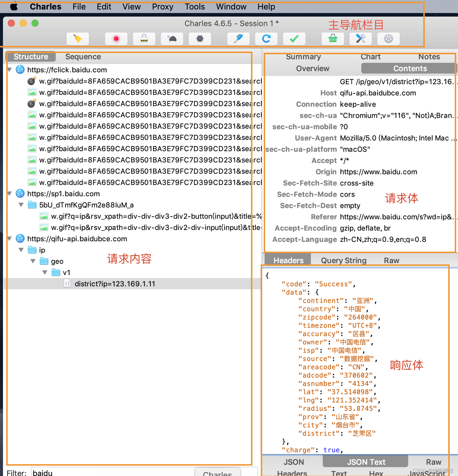Click the "zipcode": "264000" line in response
Image resolution: width=458 pixels, height=476 pixels.
click(339, 317)
